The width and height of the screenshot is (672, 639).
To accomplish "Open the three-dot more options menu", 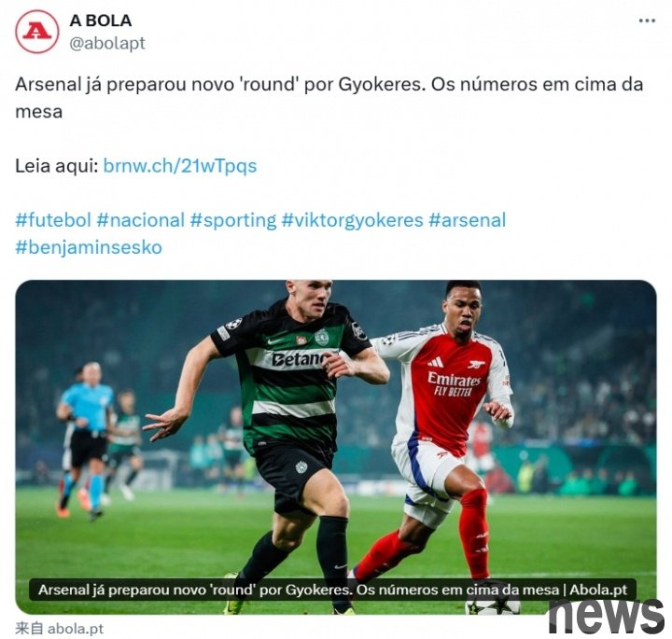I will pyautogui.click(x=647, y=21).
